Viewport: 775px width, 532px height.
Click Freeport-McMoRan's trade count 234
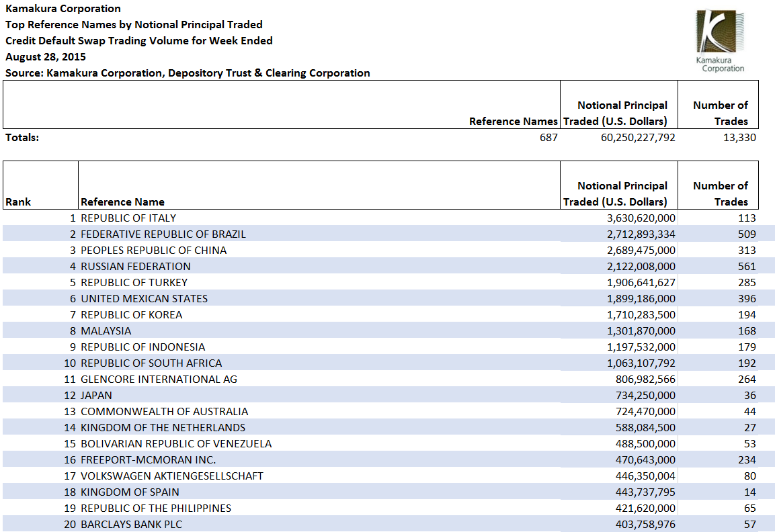tap(747, 460)
